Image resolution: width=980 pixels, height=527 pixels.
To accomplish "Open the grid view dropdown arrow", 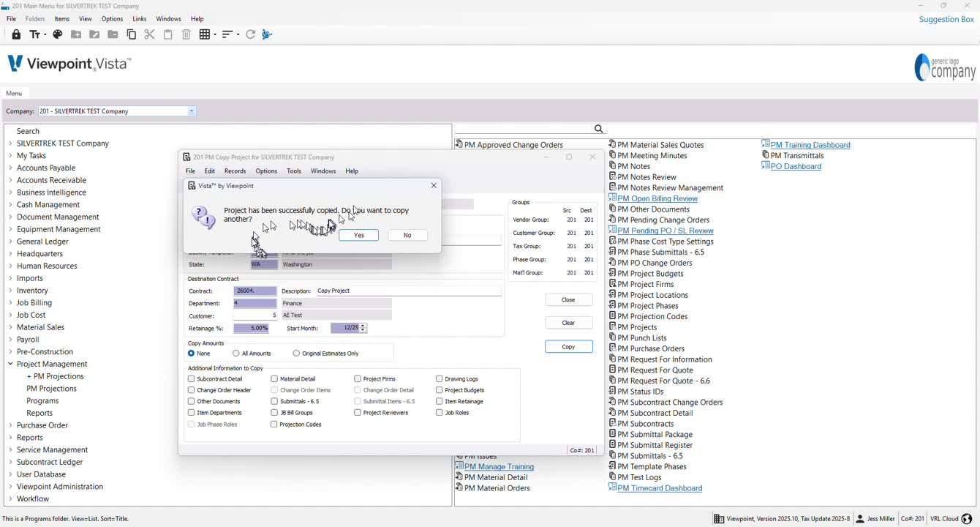I will (x=214, y=34).
